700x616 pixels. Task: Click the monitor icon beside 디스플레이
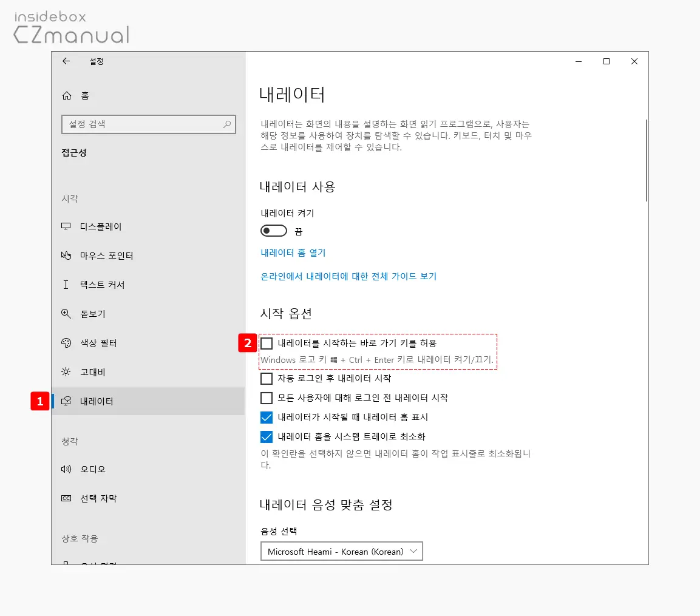click(x=66, y=226)
